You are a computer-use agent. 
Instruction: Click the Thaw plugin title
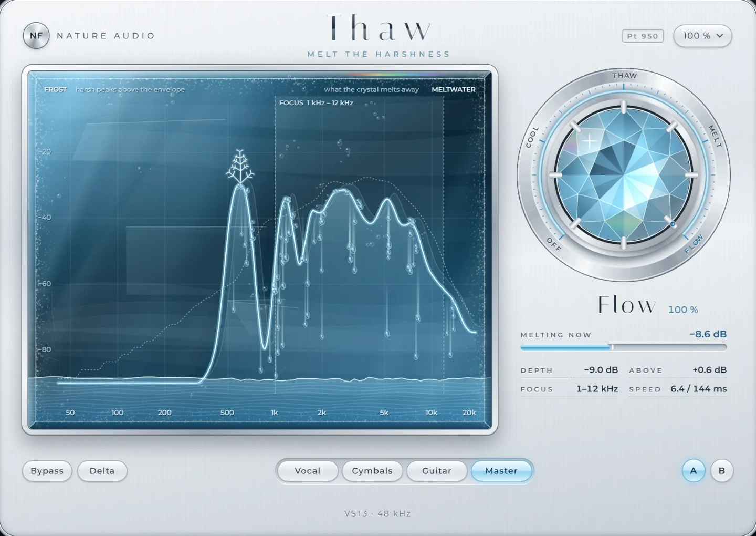(379, 28)
